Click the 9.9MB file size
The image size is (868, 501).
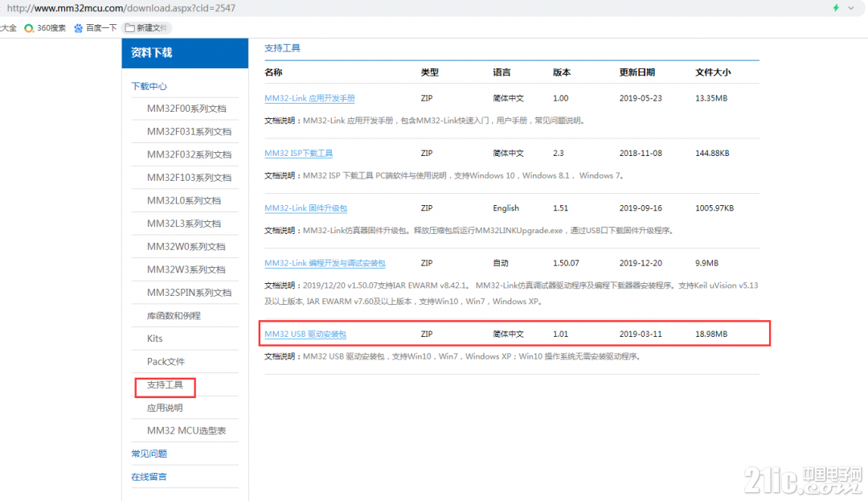coord(707,263)
